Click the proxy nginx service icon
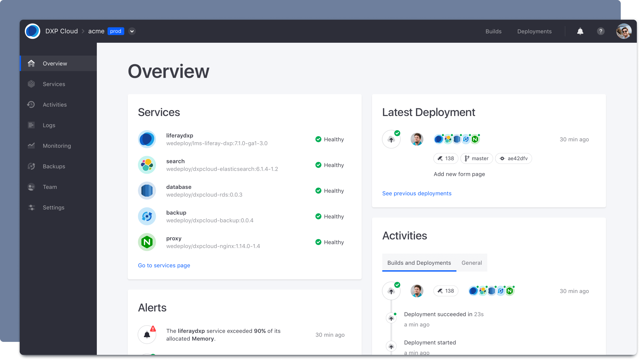Screen dimensions: 644x362 [147, 242]
